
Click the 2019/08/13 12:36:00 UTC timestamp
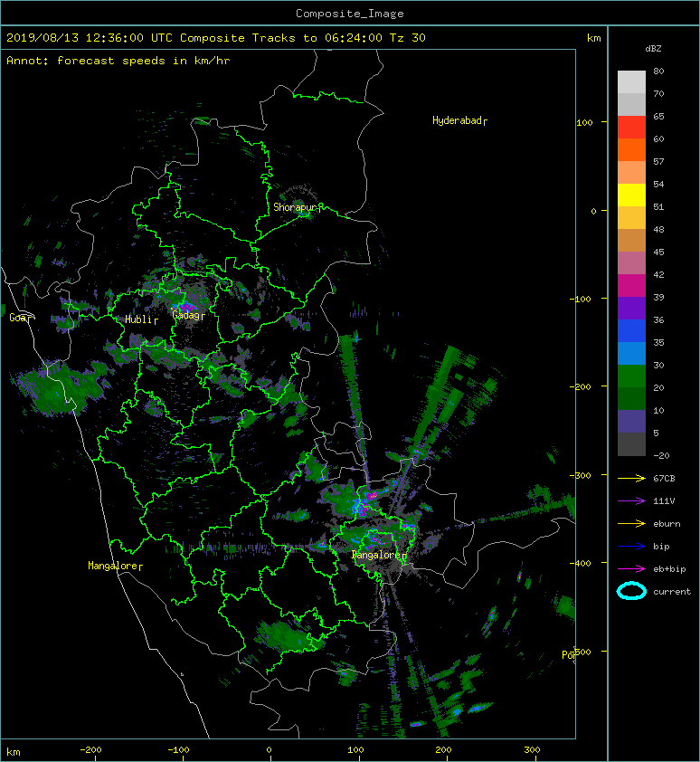pyautogui.click(x=90, y=38)
